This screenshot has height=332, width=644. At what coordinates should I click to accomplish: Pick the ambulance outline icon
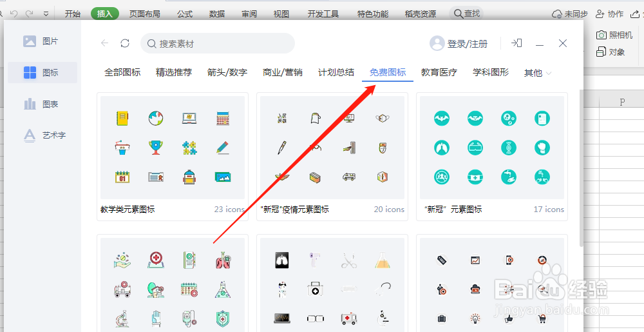tap(348, 177)
